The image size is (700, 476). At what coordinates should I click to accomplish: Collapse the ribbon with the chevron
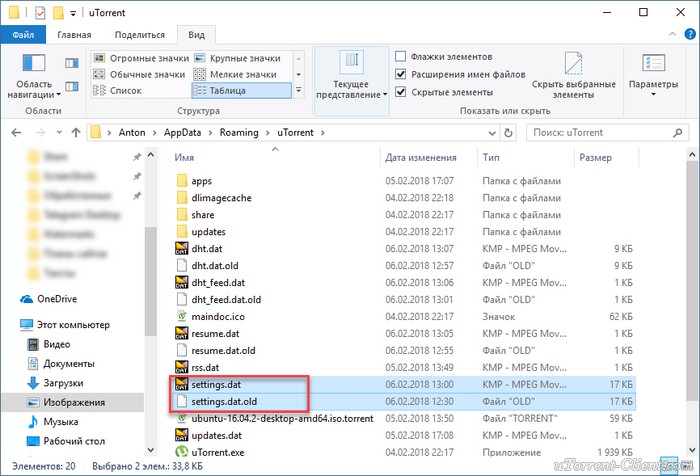tap(672, 34)
